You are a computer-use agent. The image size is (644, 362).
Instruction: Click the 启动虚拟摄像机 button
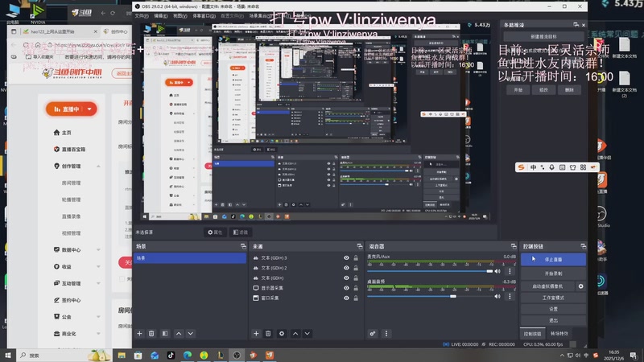(x=547, y=286)
